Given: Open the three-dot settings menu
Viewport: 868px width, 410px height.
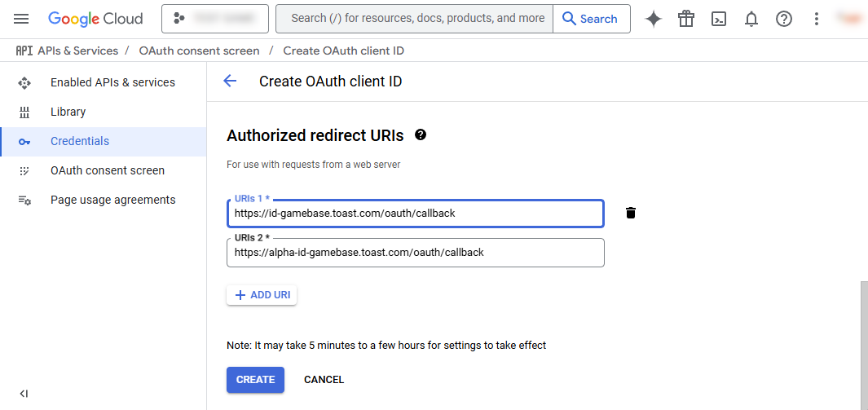Looking at the screenshot, I should [816, 19].
